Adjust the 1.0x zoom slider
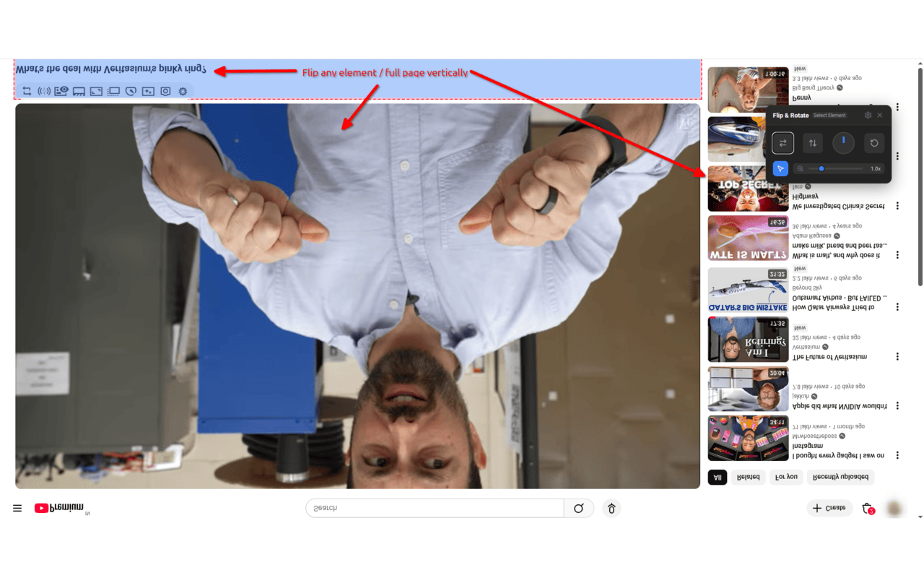 tap(821, 168)
